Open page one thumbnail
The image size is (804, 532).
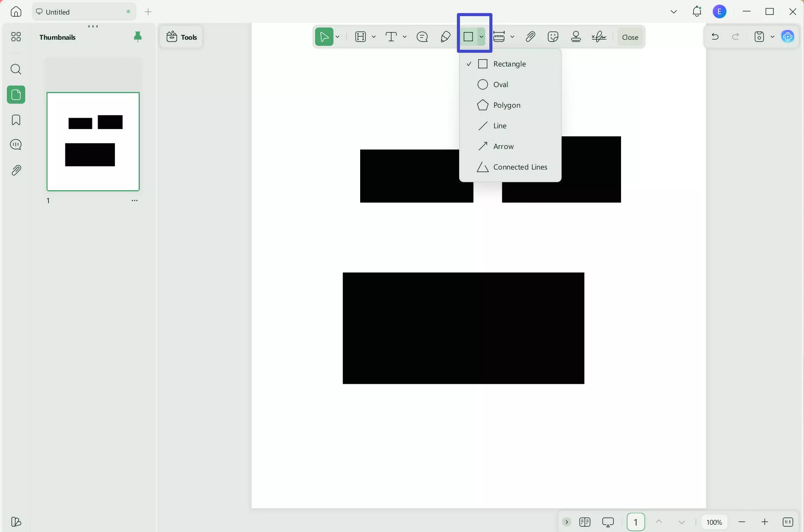[x=93, y=141]
